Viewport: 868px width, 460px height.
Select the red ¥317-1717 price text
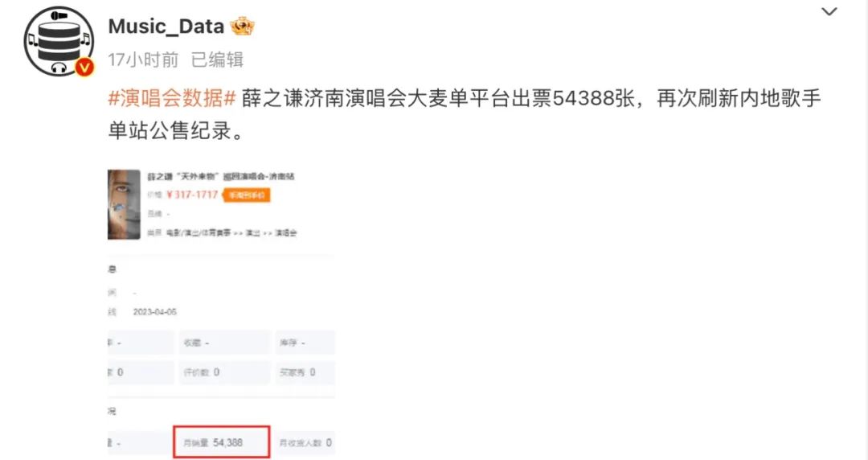[192, 195]
